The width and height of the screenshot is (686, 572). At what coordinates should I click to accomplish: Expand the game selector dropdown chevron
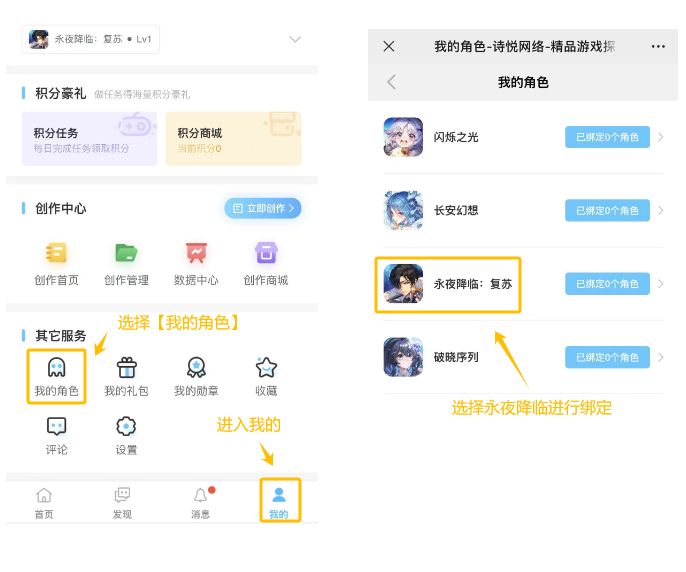295,39
